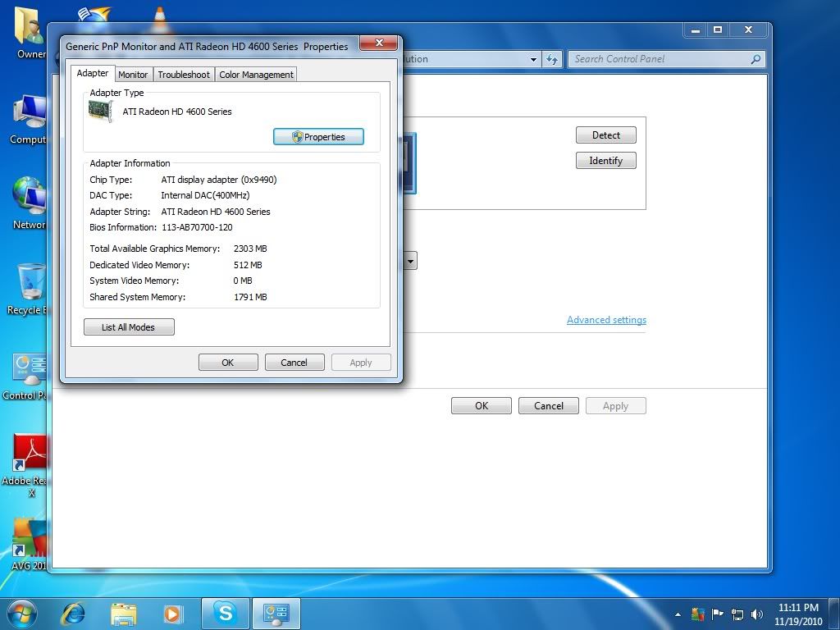
Task: Select the Chip Type value text
Action: (218, 180)
